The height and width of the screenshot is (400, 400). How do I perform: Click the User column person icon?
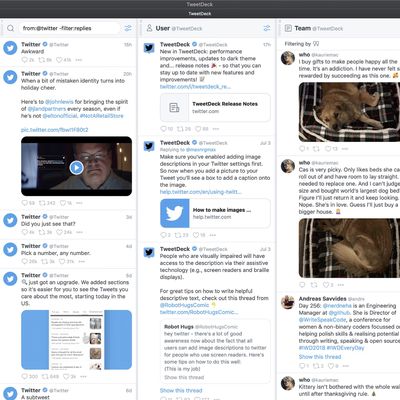tap(149, 28)
